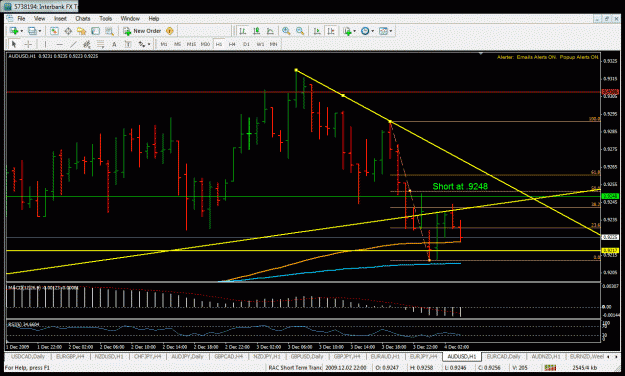
Task: Open the Templates dropdown arrow
Action: pos(391,31)
